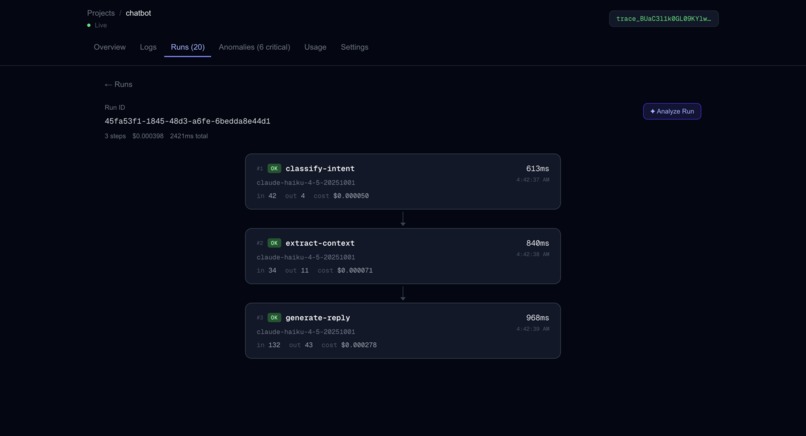Image resolution: width=806 pixels, height=436 pixels.
Task: Click OK badge on generate-reply
Action: point(274,318)
